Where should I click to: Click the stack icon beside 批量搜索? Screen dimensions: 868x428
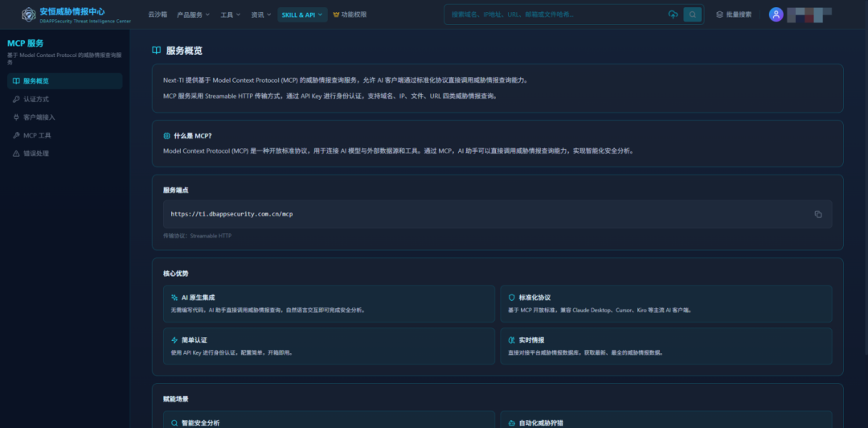719,14
